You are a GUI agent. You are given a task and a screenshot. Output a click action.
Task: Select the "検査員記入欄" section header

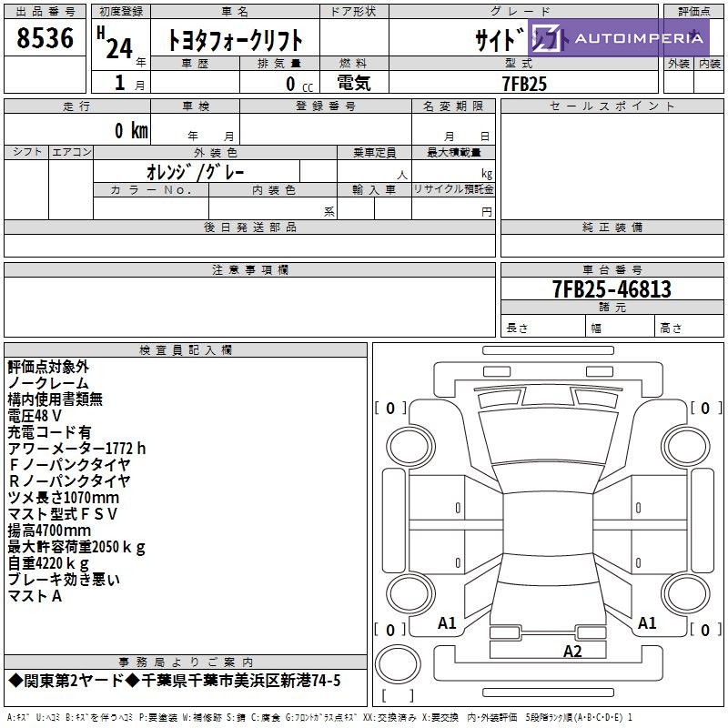pos(186,350)
